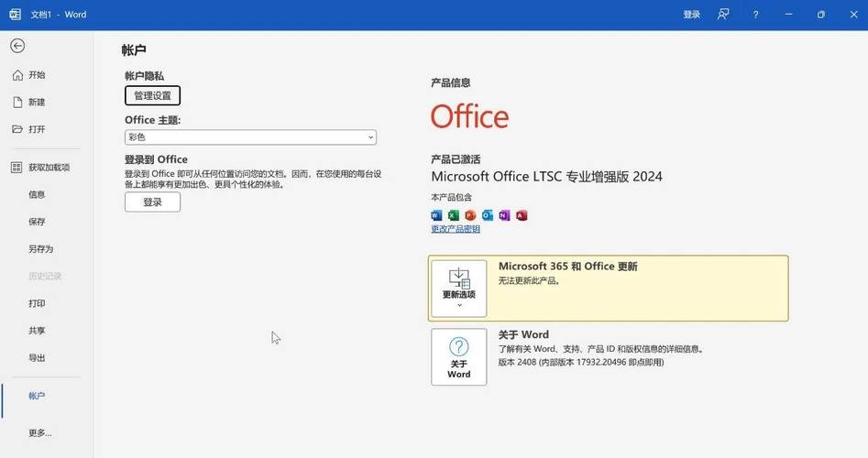The height and width of the screenshot is (458, 868).
Task: Select 帐户 in the sidebar
Action: point(37,396)
